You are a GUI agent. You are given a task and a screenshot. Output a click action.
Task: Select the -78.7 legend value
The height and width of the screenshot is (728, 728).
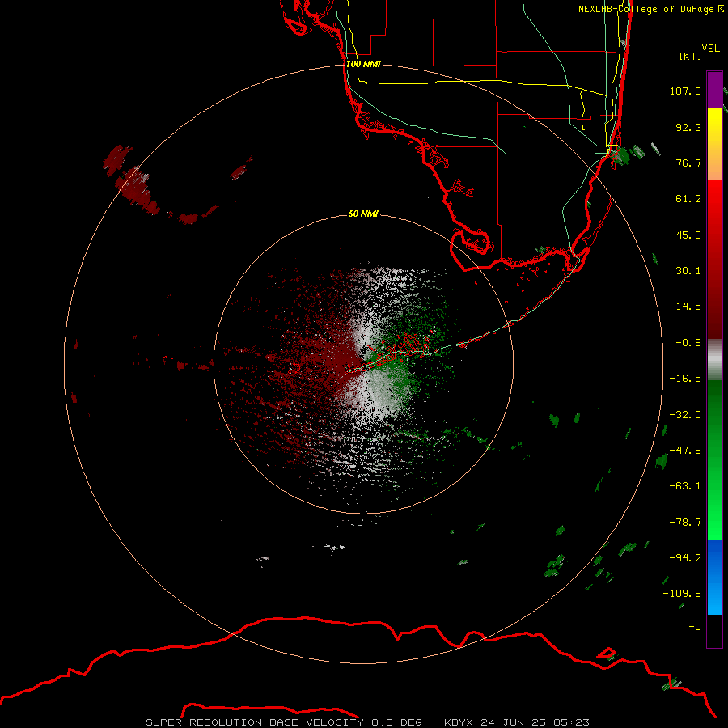click(x=685, y=523)
